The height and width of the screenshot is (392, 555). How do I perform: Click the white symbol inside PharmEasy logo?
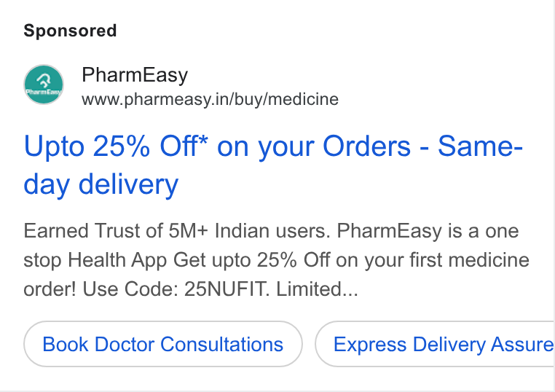(x=44, y=80)
